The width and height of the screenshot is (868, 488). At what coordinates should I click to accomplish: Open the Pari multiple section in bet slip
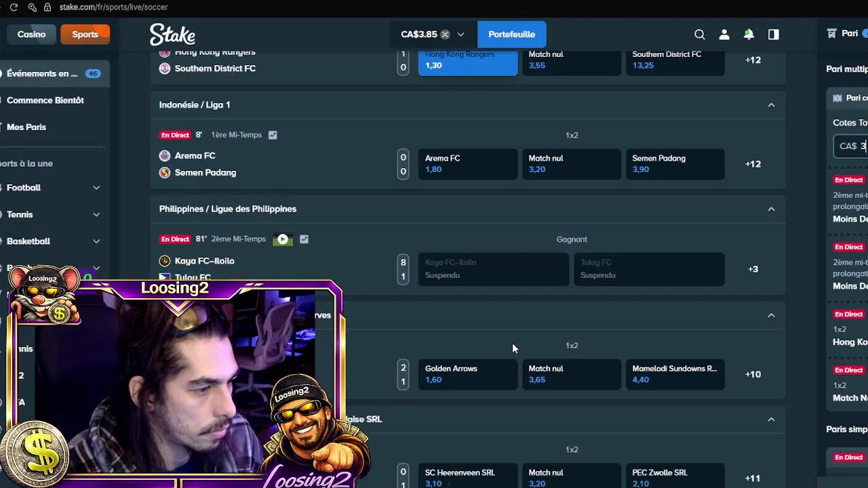[x=847, y=69]
